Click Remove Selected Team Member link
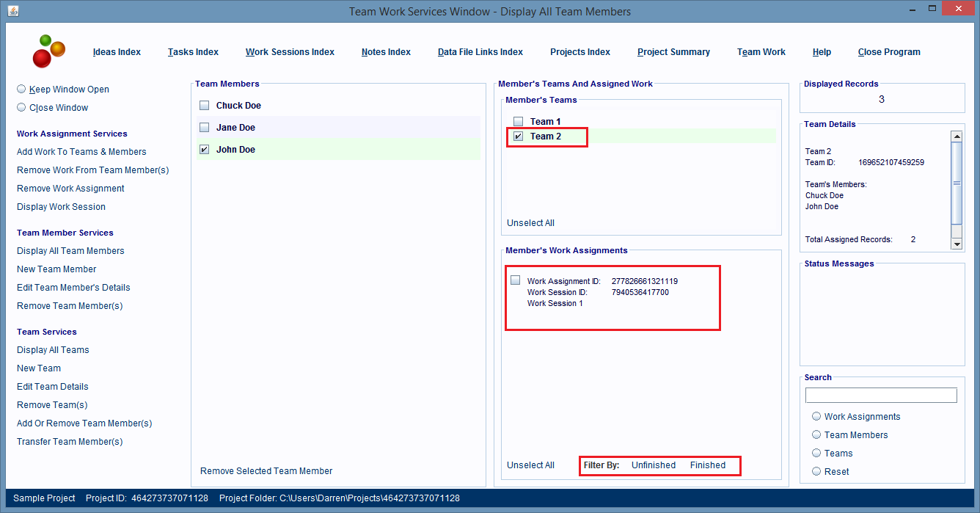The width and height of the screenshot is (980, 513). [266, 471]
